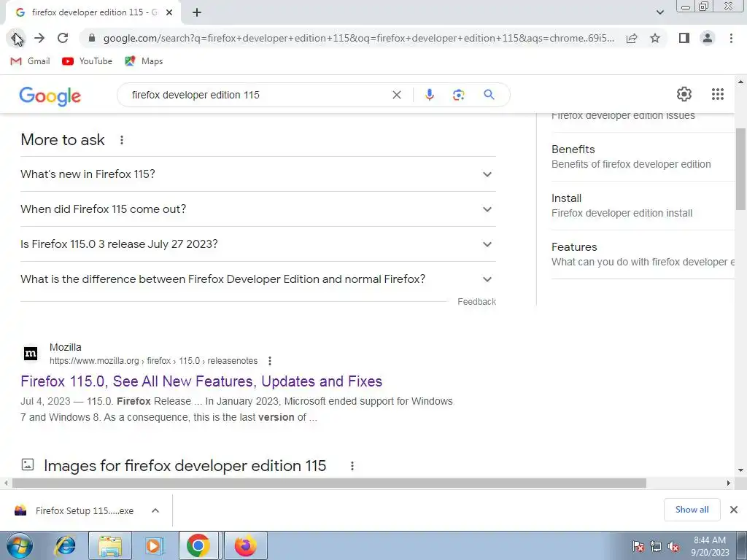Show all downloads
The image size is (747, 560).
click(692, 510)
